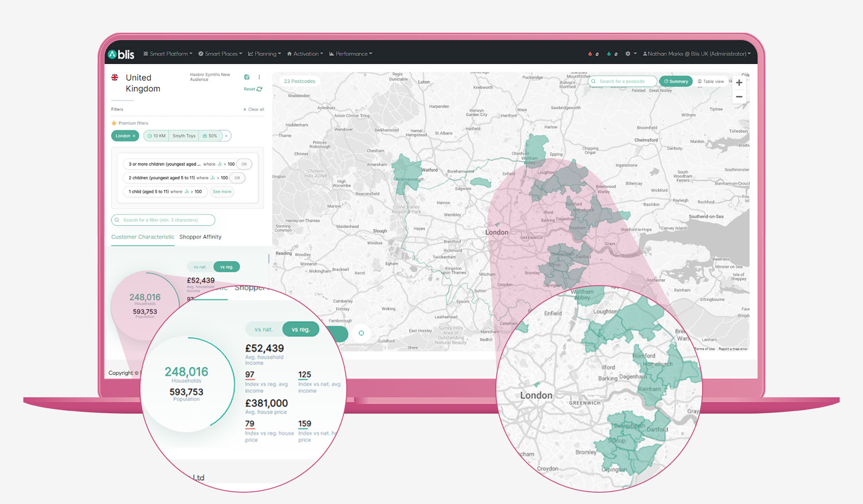Click the Premium filters star icon
863x504 pixels.
click(x=114, y=123)
